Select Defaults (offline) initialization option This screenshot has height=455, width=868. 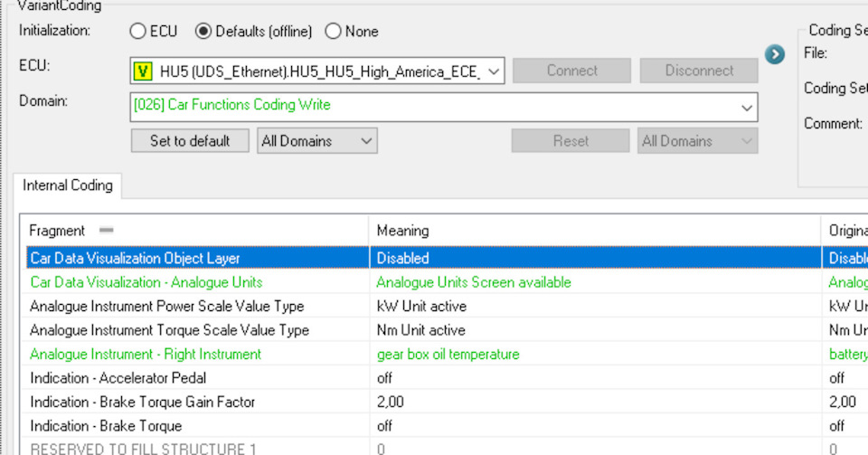click(203, 32)
